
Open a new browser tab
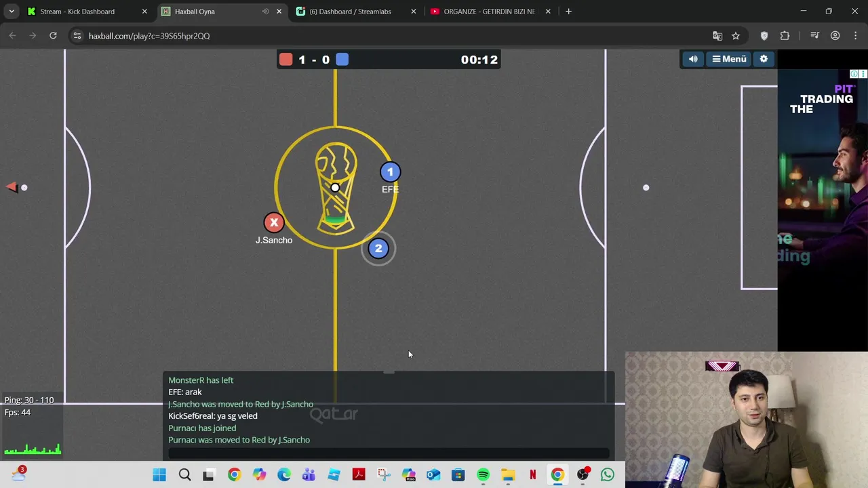(x=568, y=12)
